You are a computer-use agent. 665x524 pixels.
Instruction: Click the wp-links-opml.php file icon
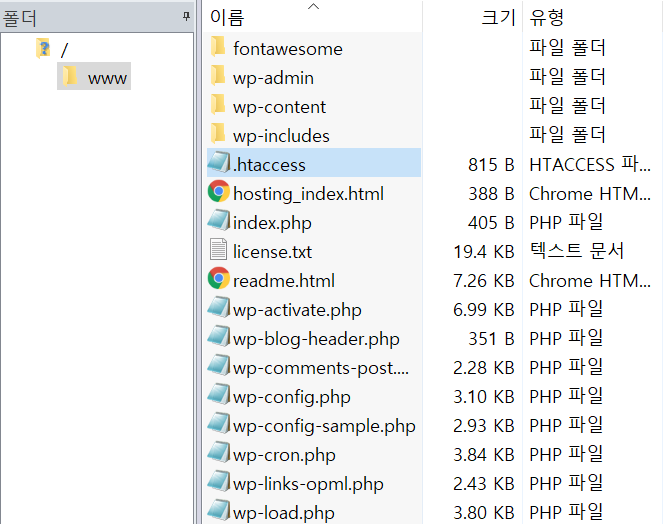pyautogui.click(x=219, y=481)
